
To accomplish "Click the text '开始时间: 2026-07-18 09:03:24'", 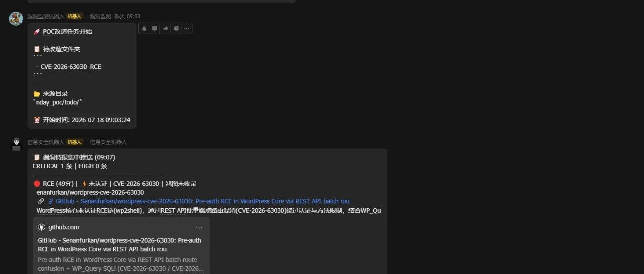I will coord(87,120).
